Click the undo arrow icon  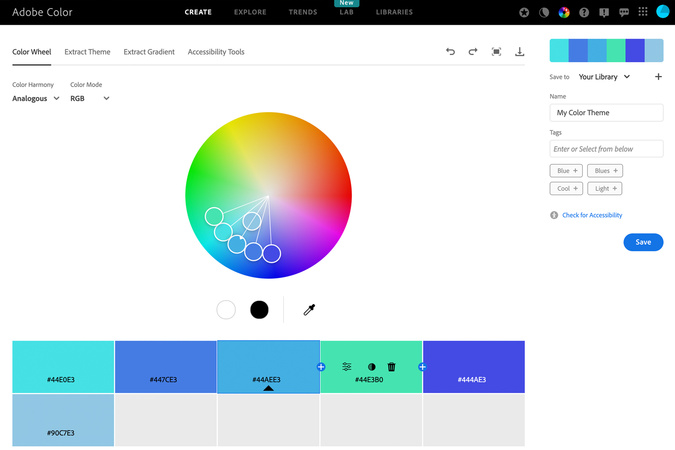click(x=450, y=52)
